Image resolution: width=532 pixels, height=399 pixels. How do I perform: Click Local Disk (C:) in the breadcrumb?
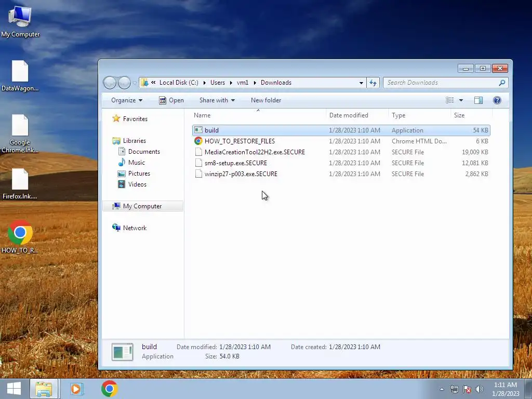click(x=179, y=83)
